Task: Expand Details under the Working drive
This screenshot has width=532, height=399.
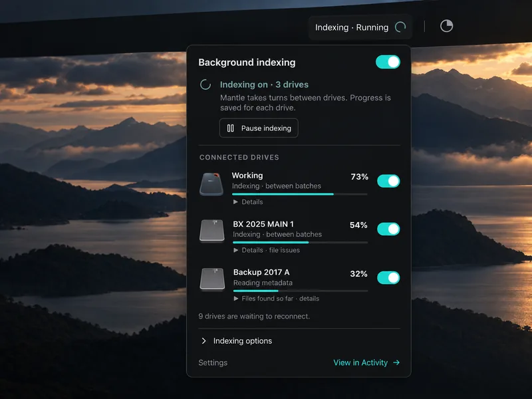Action: point(248,202)
